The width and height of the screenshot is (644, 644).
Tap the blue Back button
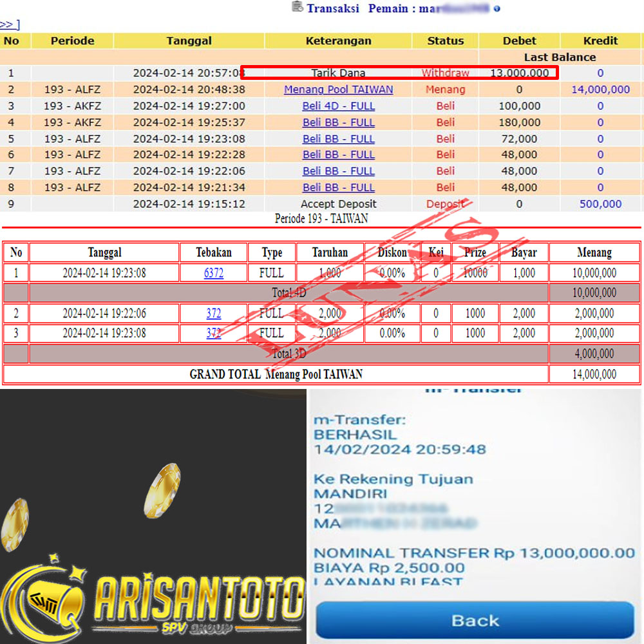point(475,620)
